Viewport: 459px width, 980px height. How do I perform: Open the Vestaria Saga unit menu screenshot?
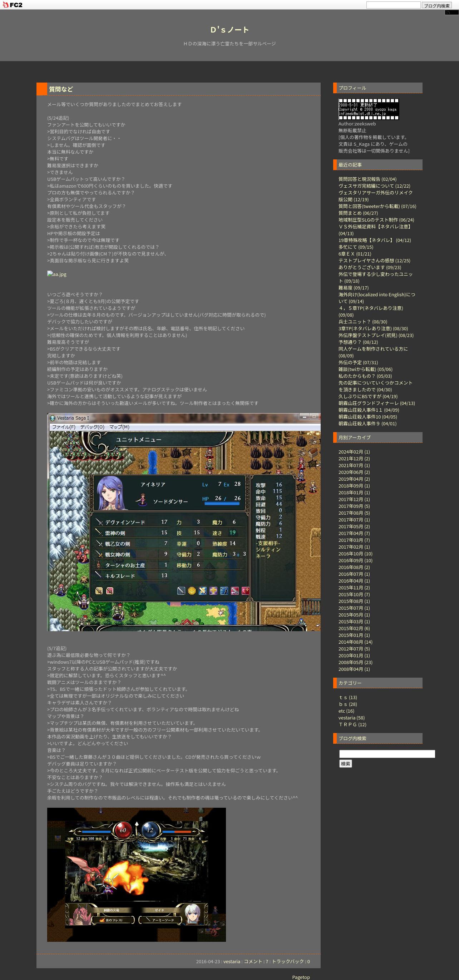[183, 522]
